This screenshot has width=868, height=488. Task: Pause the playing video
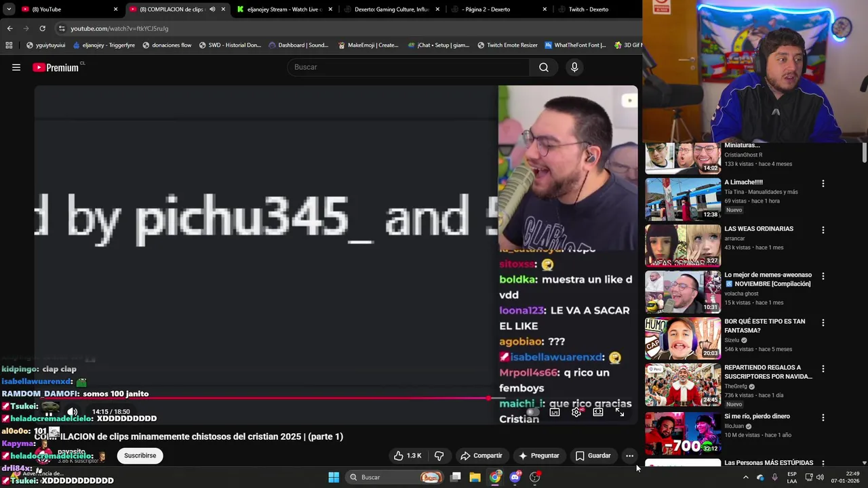[x=49, y=411]
